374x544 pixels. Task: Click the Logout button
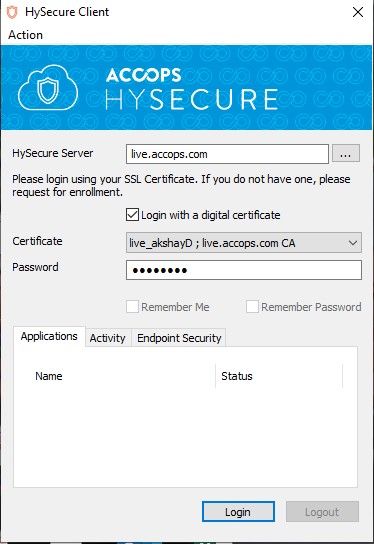(x=322, y=512)
